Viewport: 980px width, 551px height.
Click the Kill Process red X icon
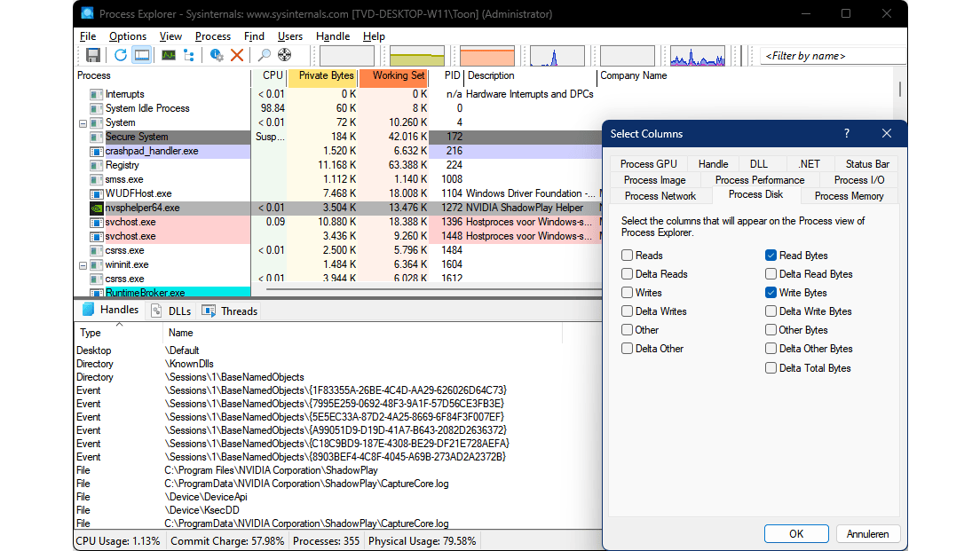[x=237, y=55]
